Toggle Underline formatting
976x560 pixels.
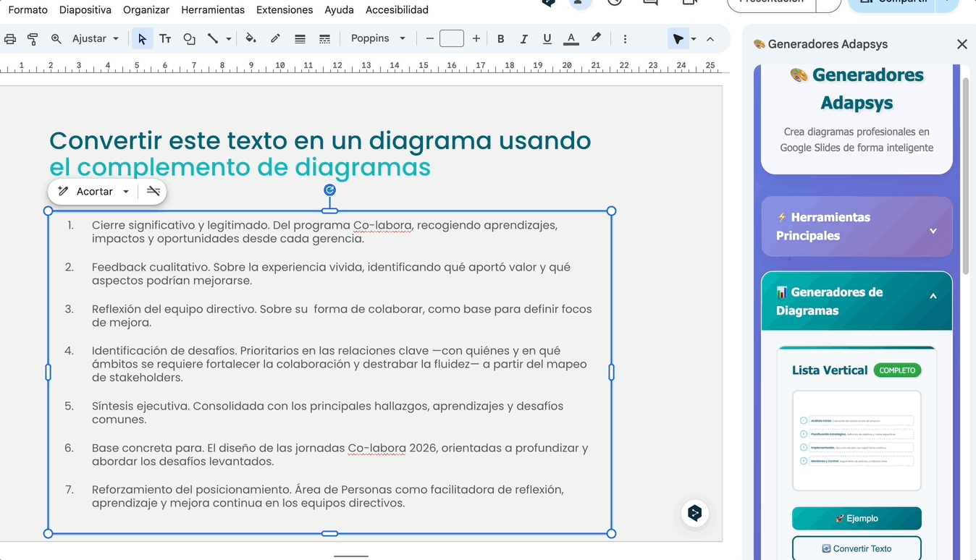point(547,39)
